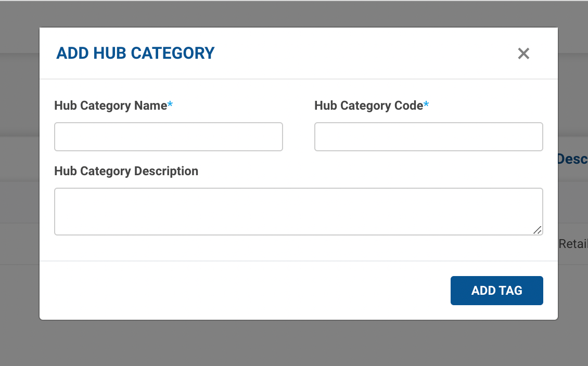
Task: Click the ADD HUB CATEGORY dialog title
Action: pos(135,53)
